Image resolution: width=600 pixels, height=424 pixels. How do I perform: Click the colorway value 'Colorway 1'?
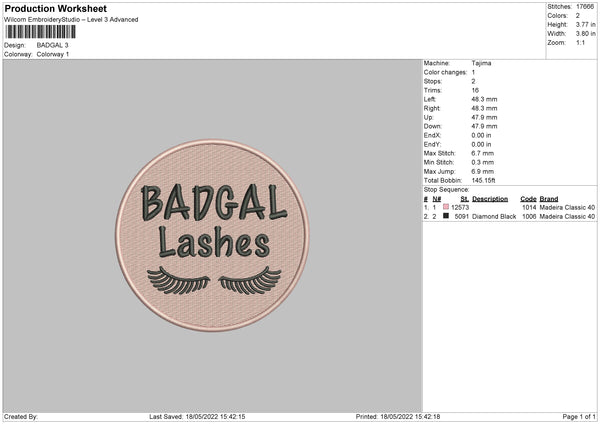point(53,54)
